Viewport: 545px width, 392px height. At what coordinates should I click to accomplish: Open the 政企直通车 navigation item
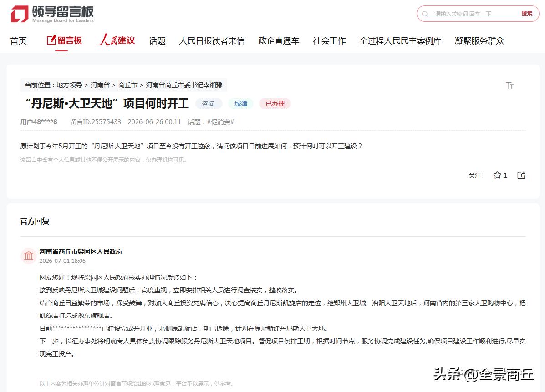tap(278, 41)
